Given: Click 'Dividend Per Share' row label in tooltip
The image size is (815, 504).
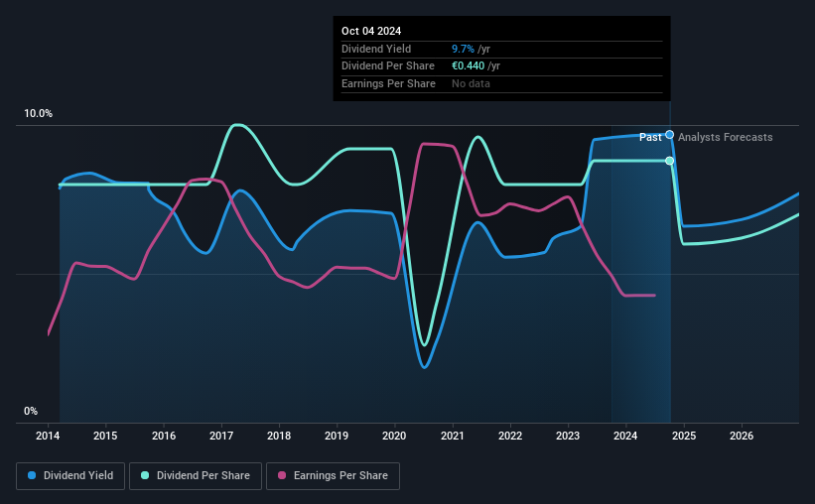Looking at the screenshot, I should pyautogui.click(x=388, y=66).
